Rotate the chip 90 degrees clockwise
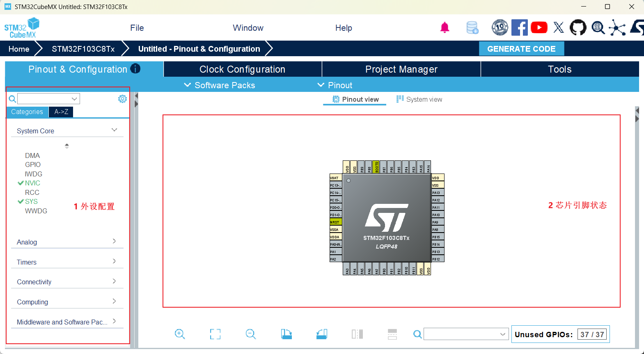Screen dimensions: 644x354 286,334
